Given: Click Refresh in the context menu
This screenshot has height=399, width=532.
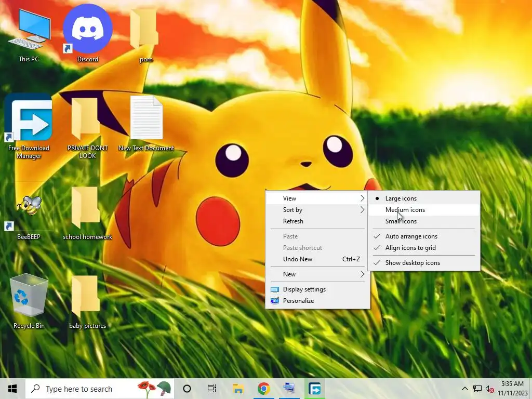Looking at the screenshot, I should (317, 221).
